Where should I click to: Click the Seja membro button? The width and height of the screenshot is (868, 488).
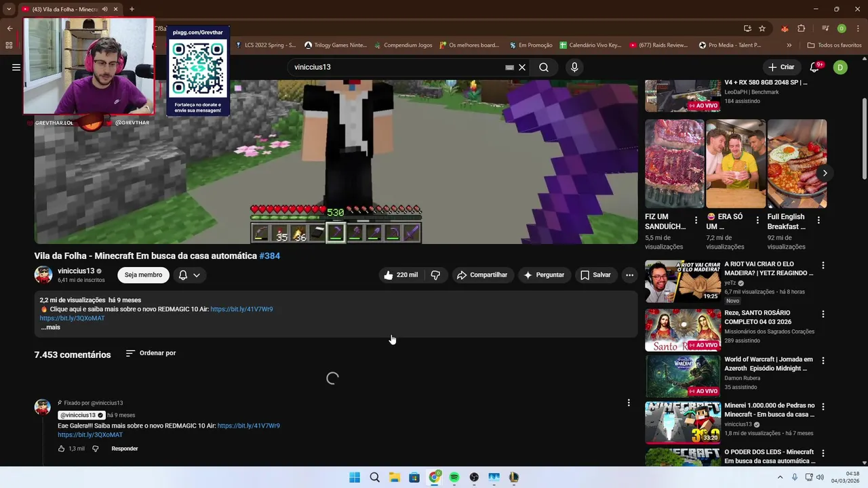(x=143, y=275)
